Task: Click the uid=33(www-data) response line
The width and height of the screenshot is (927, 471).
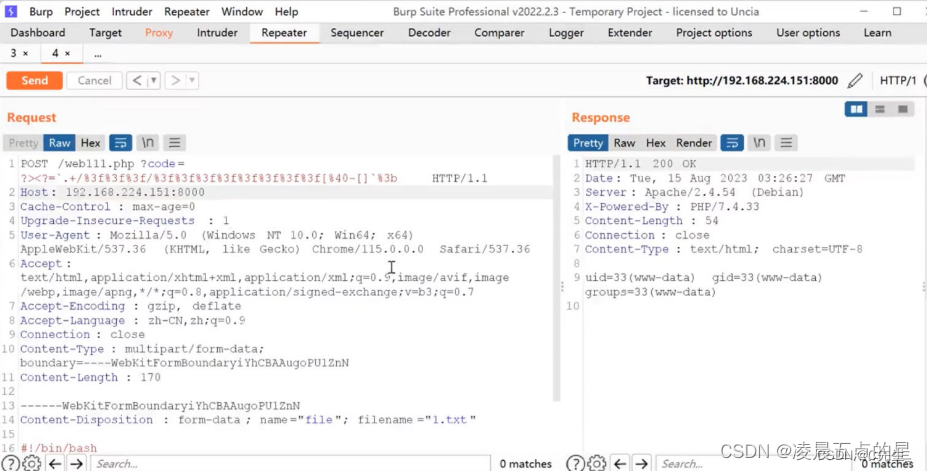Action: tap(704, 278)
